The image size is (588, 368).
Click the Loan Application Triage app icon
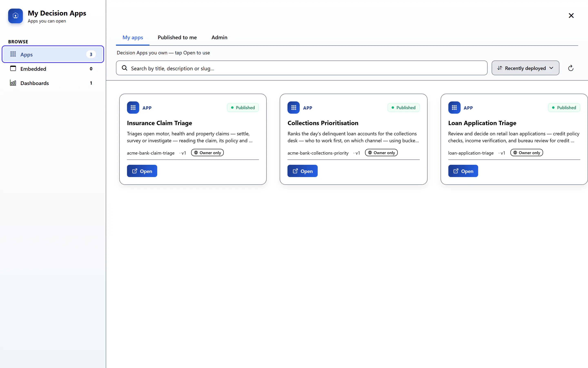[x=454, y=108]
